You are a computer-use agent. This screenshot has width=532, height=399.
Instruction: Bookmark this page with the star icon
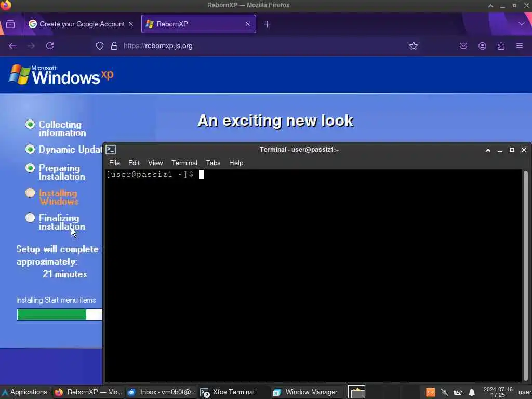[413, 46]
